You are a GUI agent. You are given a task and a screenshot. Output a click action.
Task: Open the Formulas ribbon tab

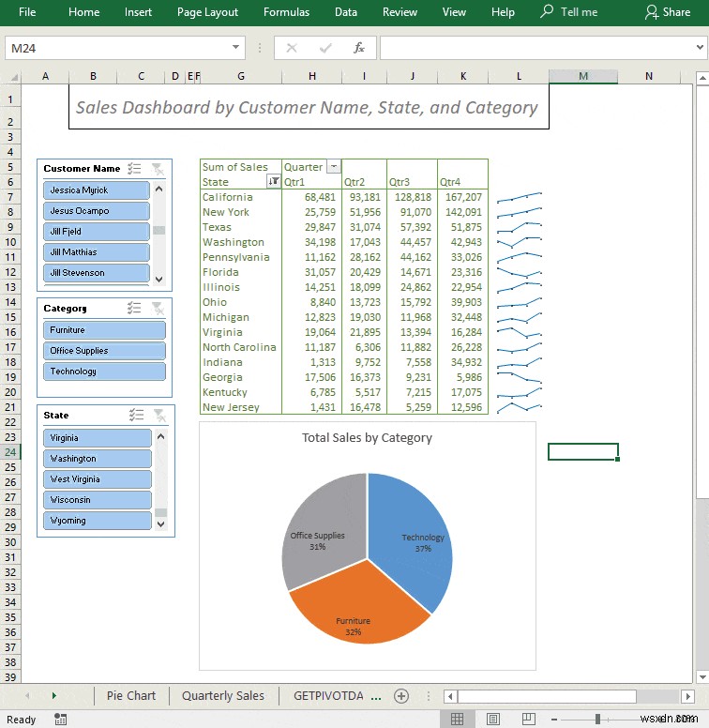[x=286, y=12]
